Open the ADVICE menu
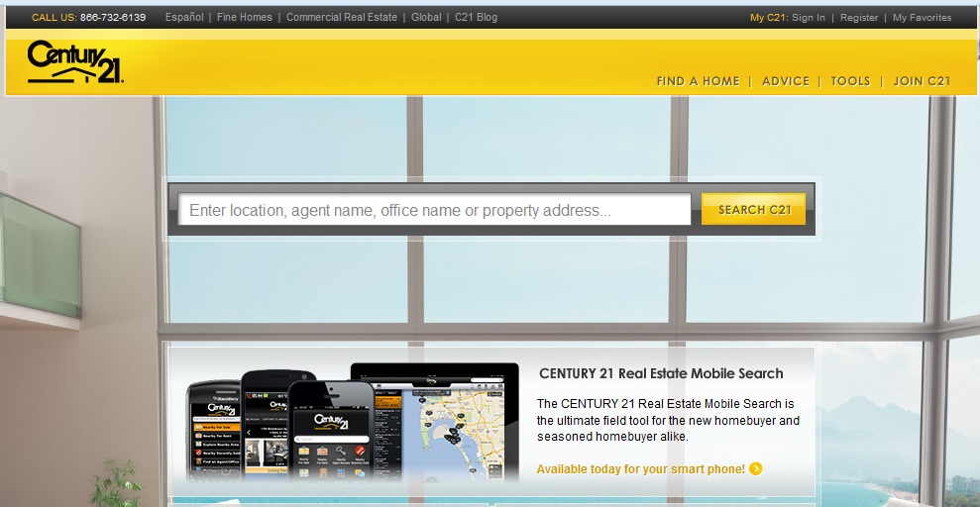Viewport: 980px width, 507px height. (x=785, y=81)
